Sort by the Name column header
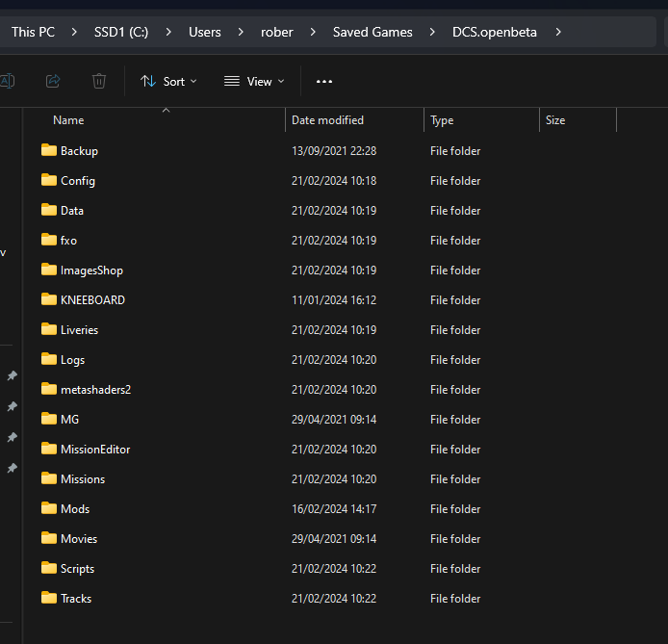Viewport: 668px width, 644px height. (68, 120)
